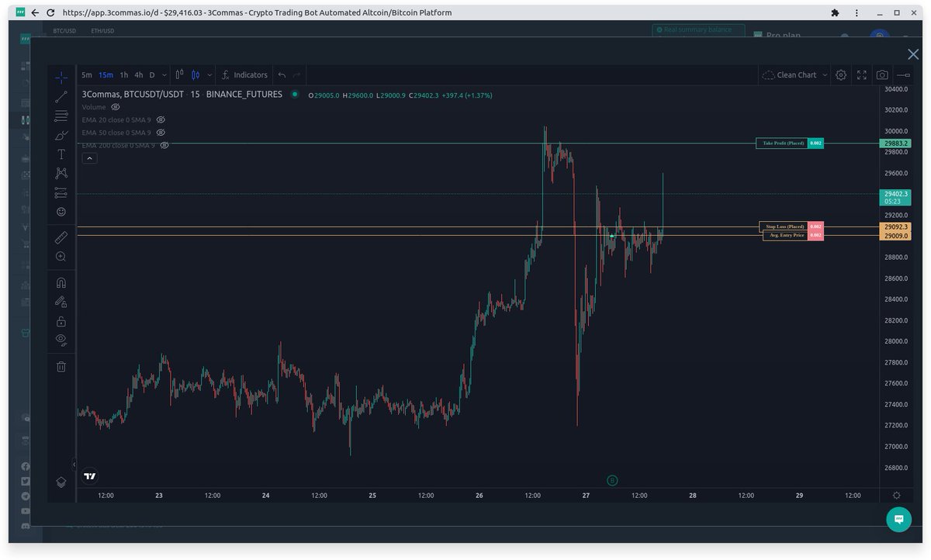Viewport: 931px width, 560px height.
Task: Redo the chart action
Action: [x=296, y=75]
